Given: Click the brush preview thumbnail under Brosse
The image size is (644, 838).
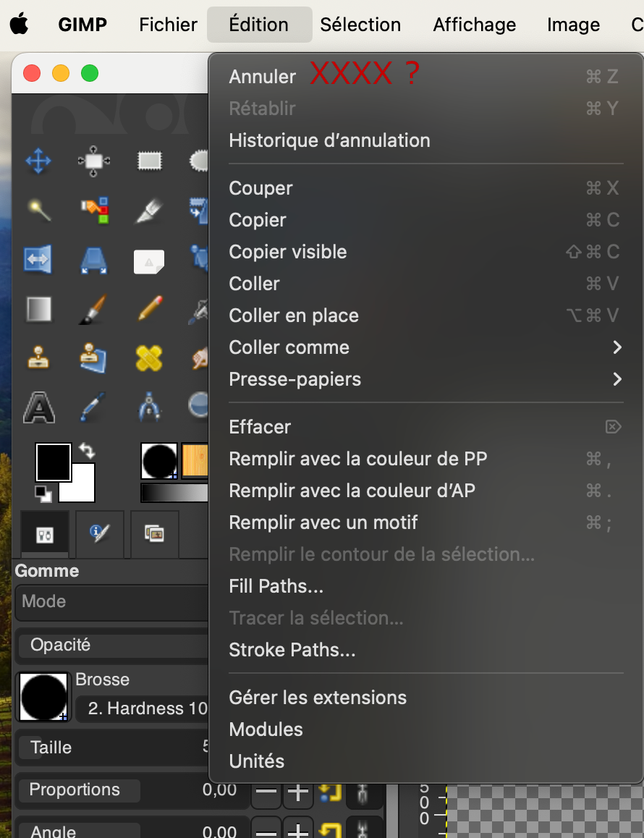Looking at the screenshot, I should [x=43, y=697].
